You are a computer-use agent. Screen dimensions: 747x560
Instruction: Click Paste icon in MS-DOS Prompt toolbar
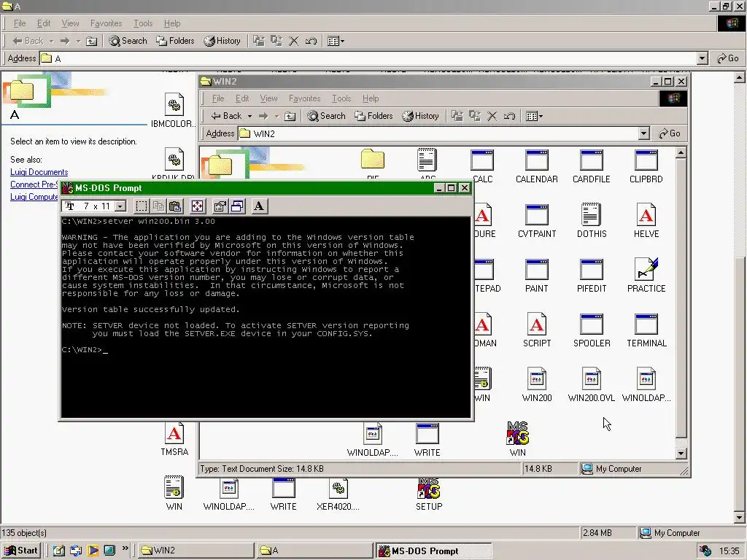point(175,206)
